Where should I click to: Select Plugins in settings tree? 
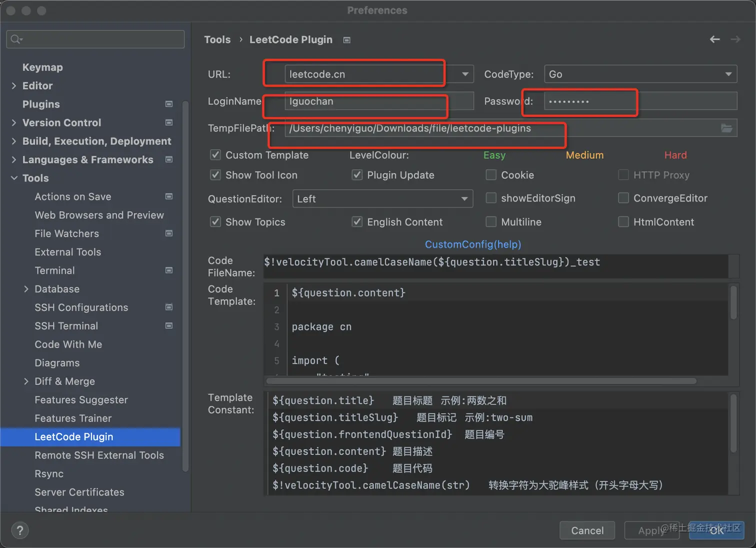coord(41,104)
